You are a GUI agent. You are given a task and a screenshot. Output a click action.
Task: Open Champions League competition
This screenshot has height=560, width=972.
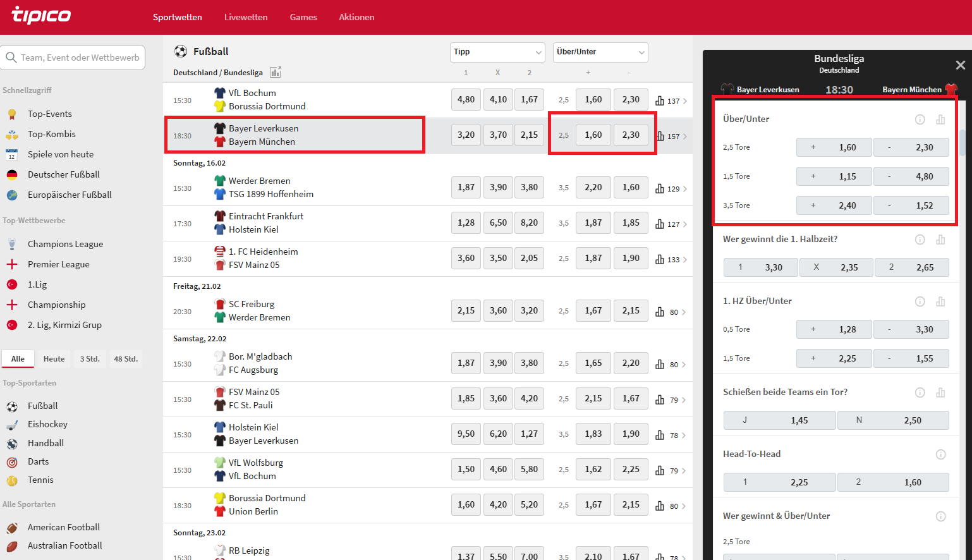(x=65, y=244)
